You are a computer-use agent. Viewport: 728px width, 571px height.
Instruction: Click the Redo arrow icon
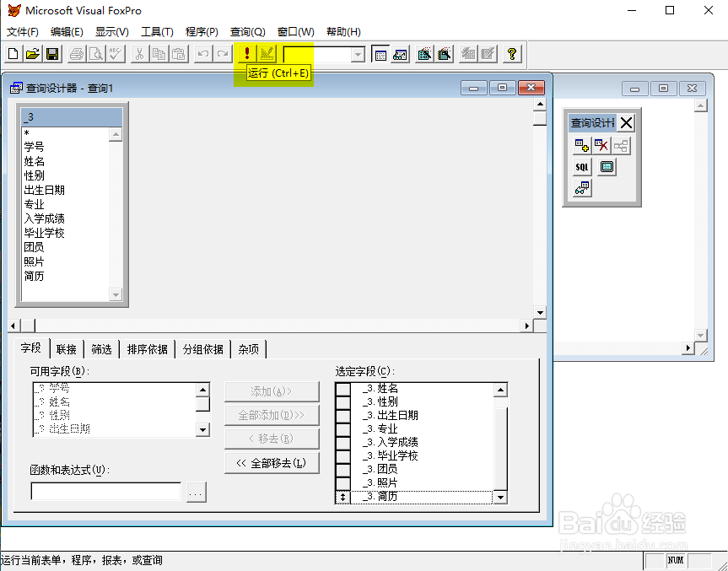tap(223, 54)
